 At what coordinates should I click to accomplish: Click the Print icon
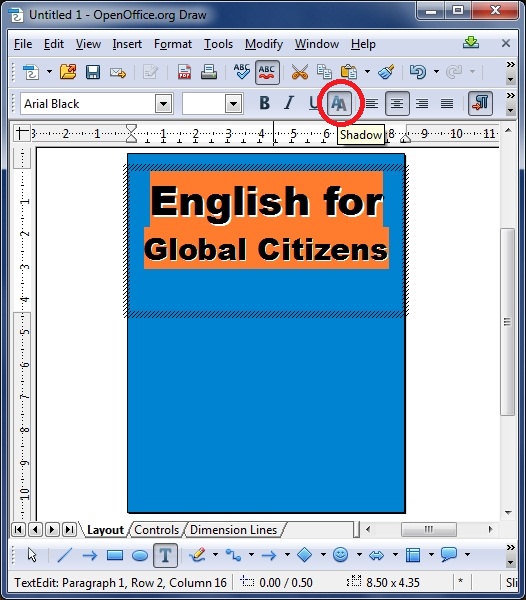[209, 72]
